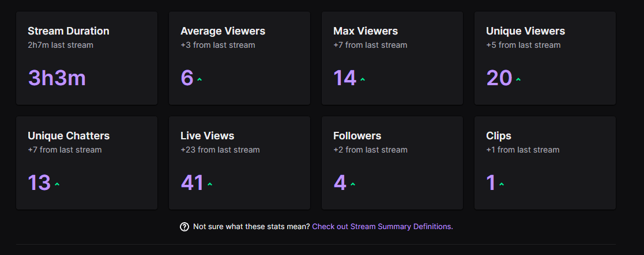
Task: Click the Unique Viewers value 20
Action: click(x=499, y=78)
